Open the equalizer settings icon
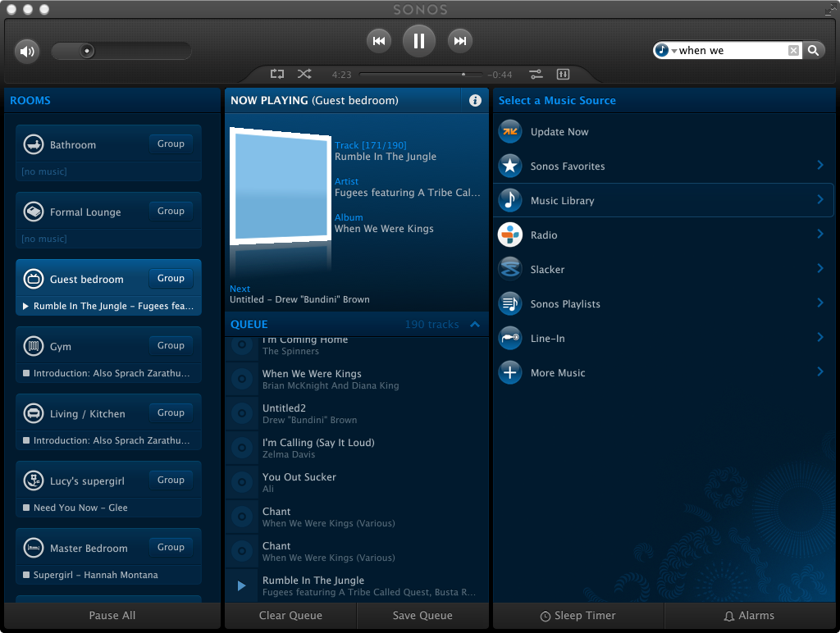The height and width of the screenshot is (633, 840). pos(563,74)
